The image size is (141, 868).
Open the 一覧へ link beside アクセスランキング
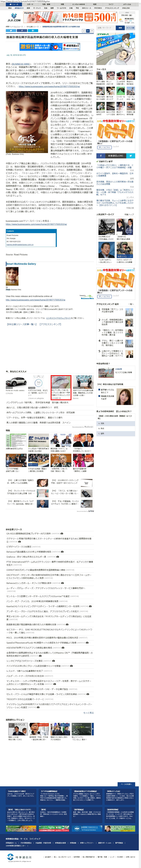tap(131, 304)
